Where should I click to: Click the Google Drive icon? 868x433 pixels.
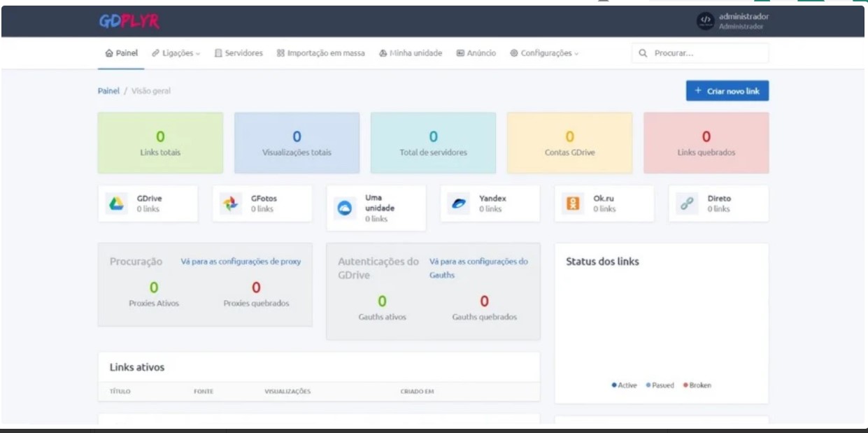tap(115, 204)
